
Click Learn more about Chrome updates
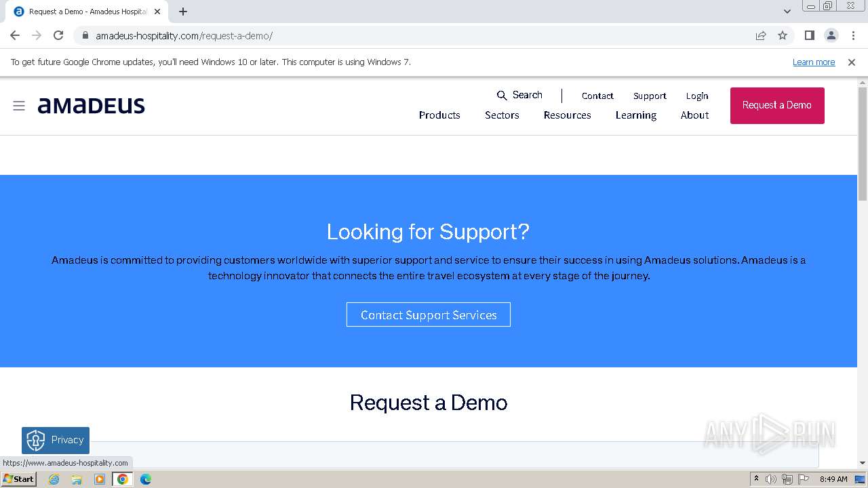point(814,62)
